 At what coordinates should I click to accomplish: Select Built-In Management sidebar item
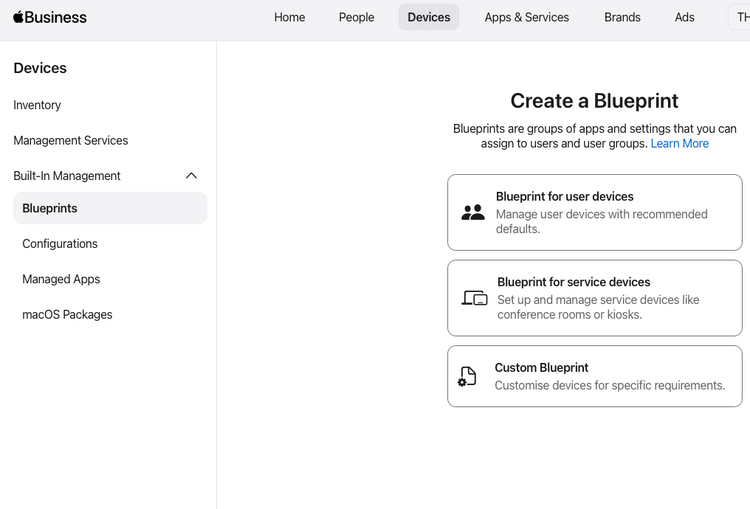(67, 176)
